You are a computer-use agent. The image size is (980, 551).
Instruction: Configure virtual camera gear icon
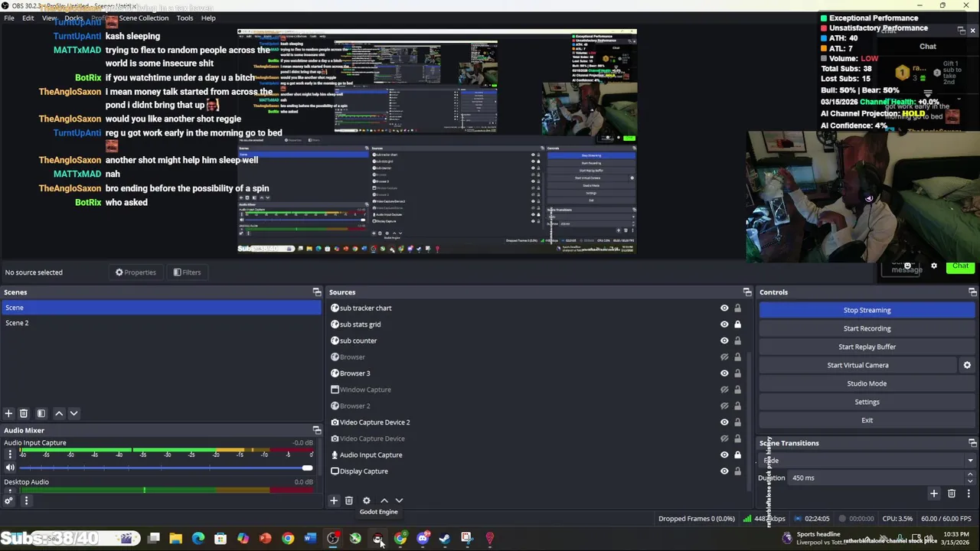(x=967, y=365)
